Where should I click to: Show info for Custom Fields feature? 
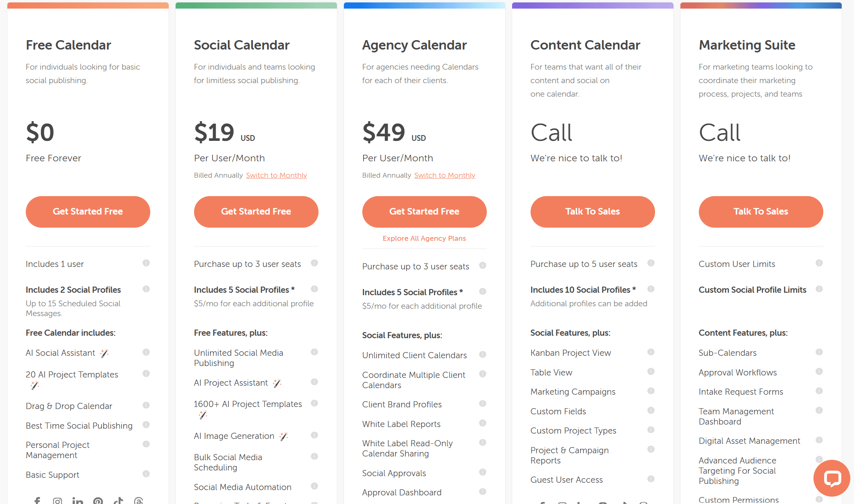651,411
